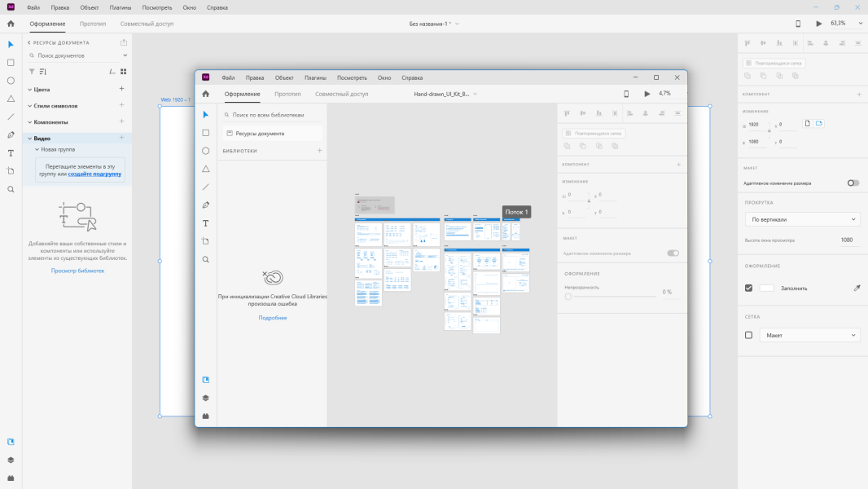Click the library search field in the front window

272,115
